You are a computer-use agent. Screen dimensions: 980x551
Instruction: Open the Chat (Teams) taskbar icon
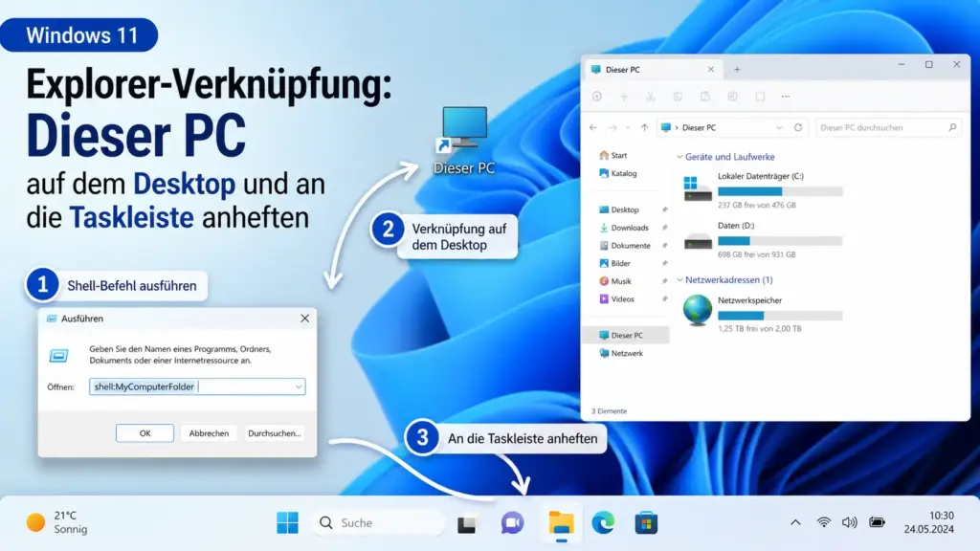tap(513, 523)
